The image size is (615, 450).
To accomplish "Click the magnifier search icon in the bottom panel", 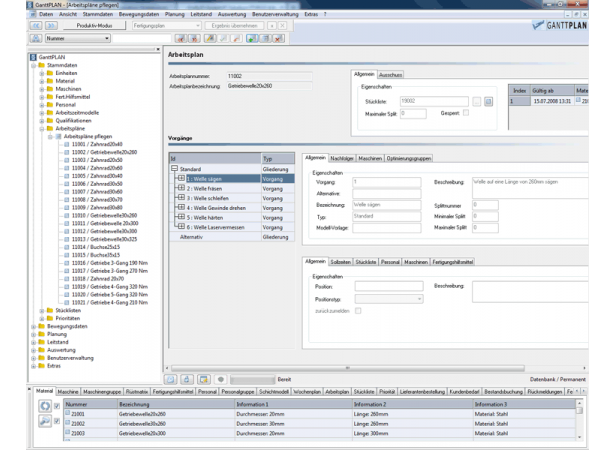I will pos(45,421).
